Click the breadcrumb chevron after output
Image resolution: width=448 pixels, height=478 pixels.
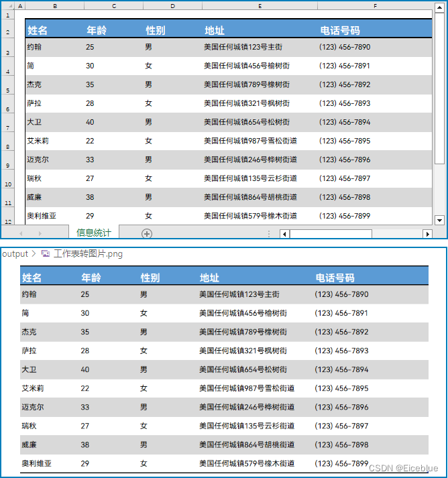pos(34,253)
